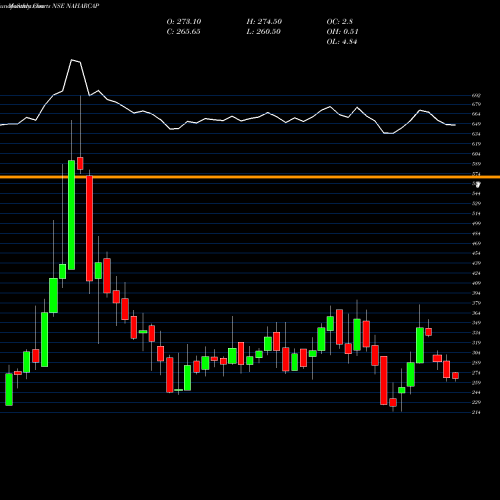
Task: Click the 214 price axis label
Action: point(476,413)
